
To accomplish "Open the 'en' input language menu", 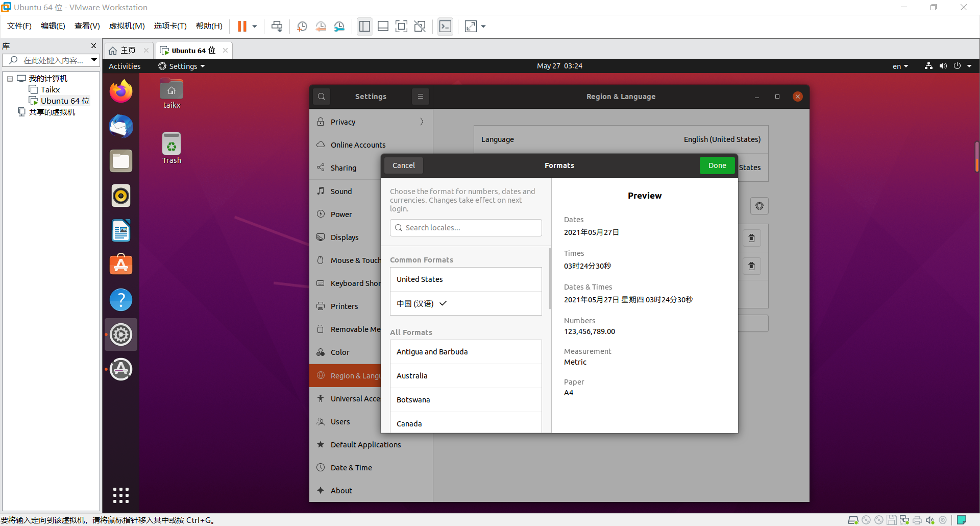I will 900,66.
